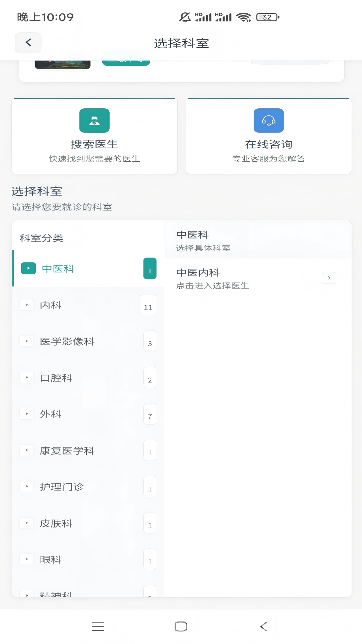Screen dimensions: 362x644
Task: Tap the muted bell status icon
Action: pos(185,17)
